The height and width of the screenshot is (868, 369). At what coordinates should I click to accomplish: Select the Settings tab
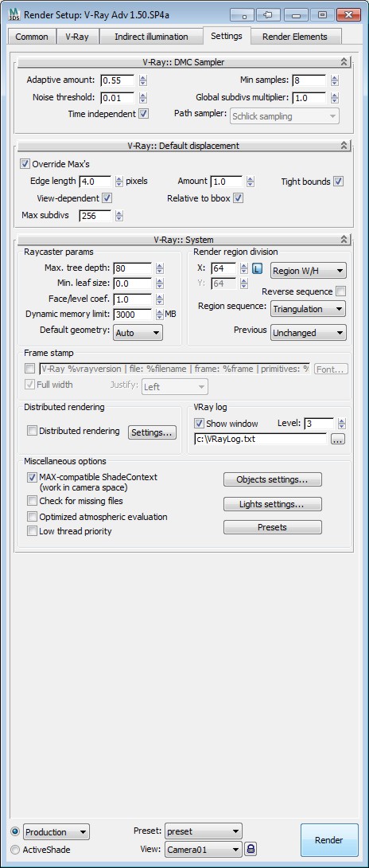click(x=227, y=36)
